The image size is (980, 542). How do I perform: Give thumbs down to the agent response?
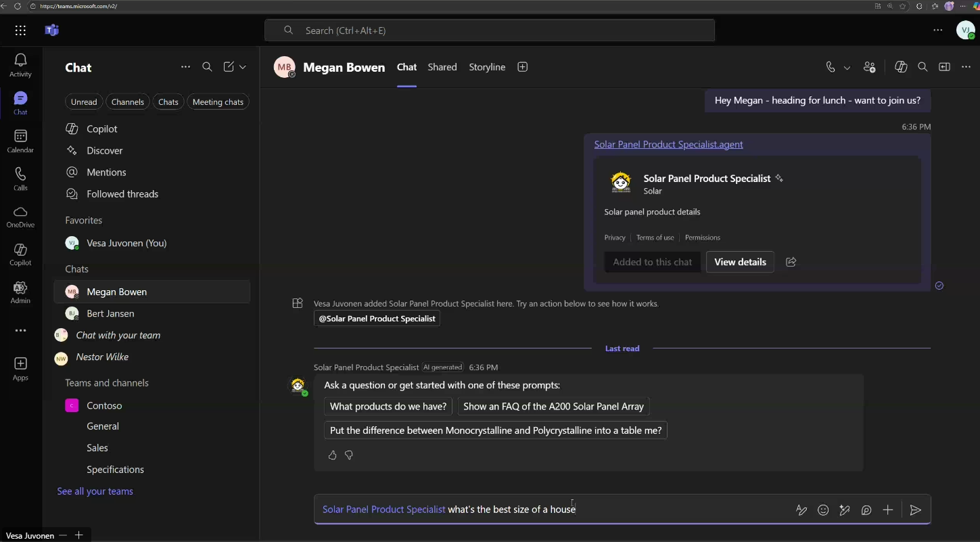(349, 455)
